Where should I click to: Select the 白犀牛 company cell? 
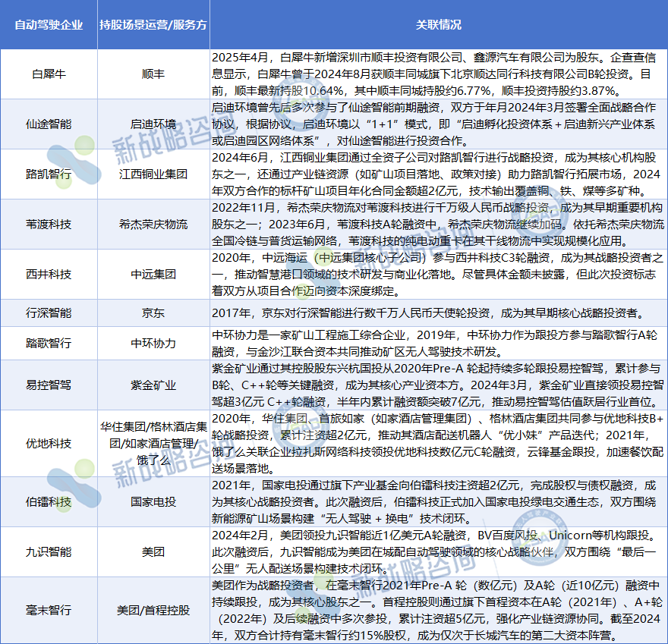pyautogui.click(x=49, y=74)
